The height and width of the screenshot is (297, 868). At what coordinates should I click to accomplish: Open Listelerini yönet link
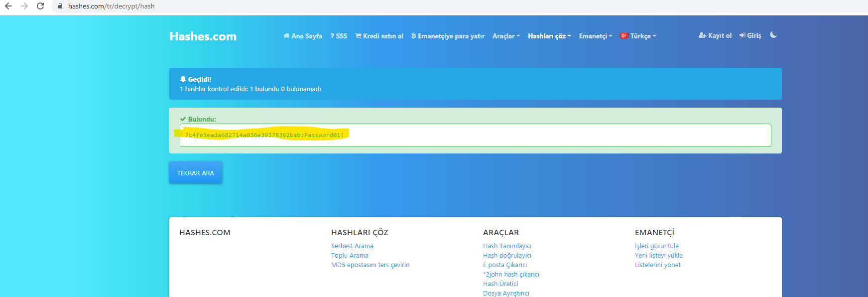657,265
